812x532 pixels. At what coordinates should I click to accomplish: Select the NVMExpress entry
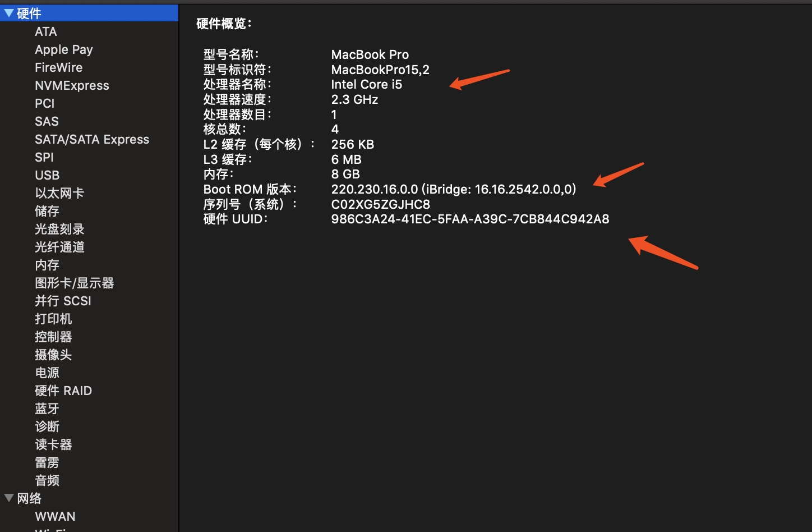coord(72,85)
